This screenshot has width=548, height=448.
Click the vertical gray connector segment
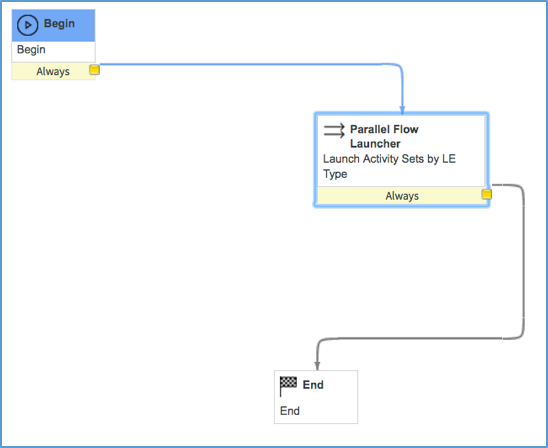[x=524, y=262]
